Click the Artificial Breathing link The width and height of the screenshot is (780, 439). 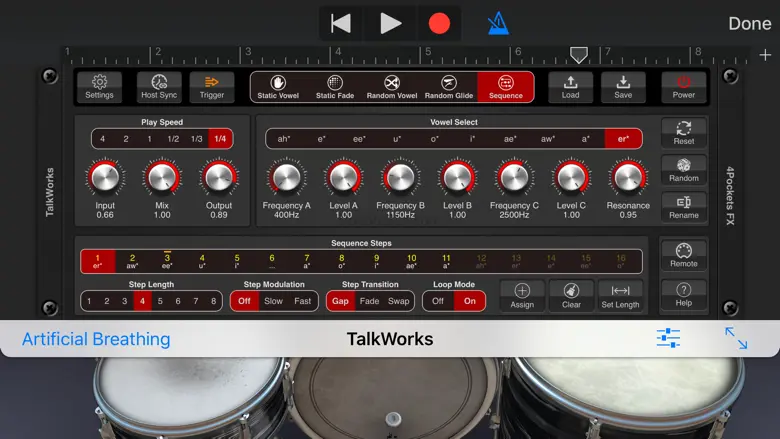[96, 339]
